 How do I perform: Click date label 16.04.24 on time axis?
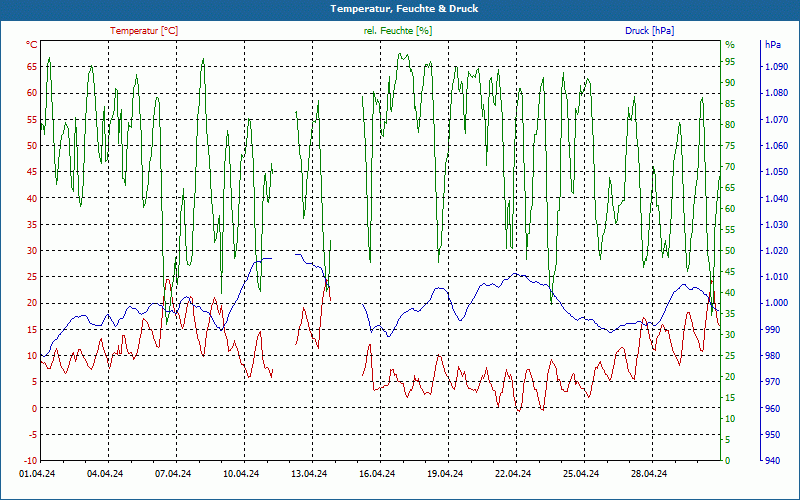[377, 474]
